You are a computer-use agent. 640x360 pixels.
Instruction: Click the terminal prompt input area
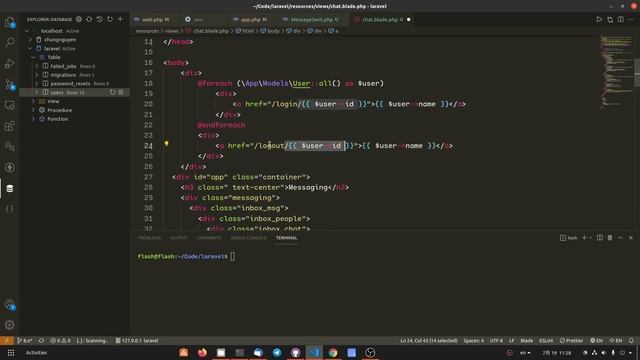click(233, 256)
